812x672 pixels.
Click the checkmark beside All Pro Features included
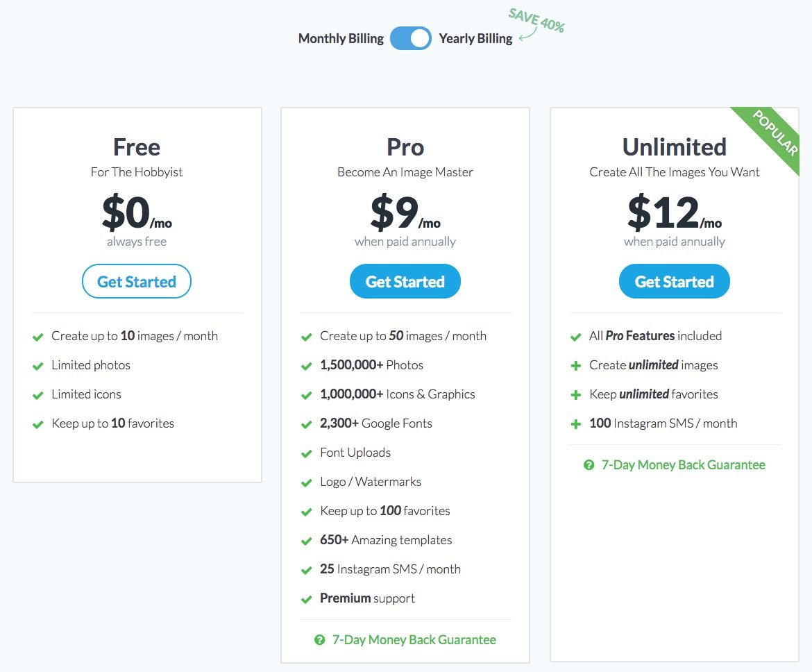pos(575,337)
